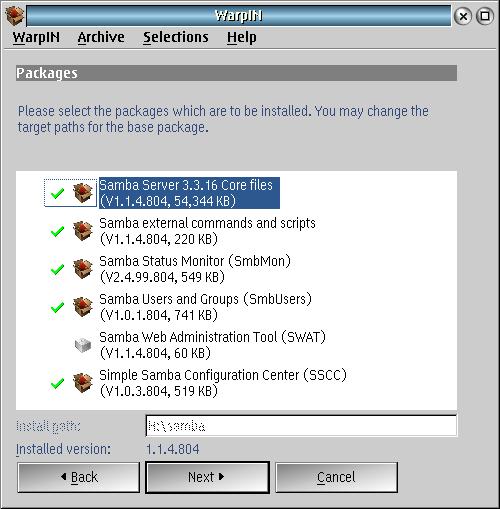The width and height of the screenshot is (500, 509).
Task: Click the Install path input field
Action: point(301,426)
